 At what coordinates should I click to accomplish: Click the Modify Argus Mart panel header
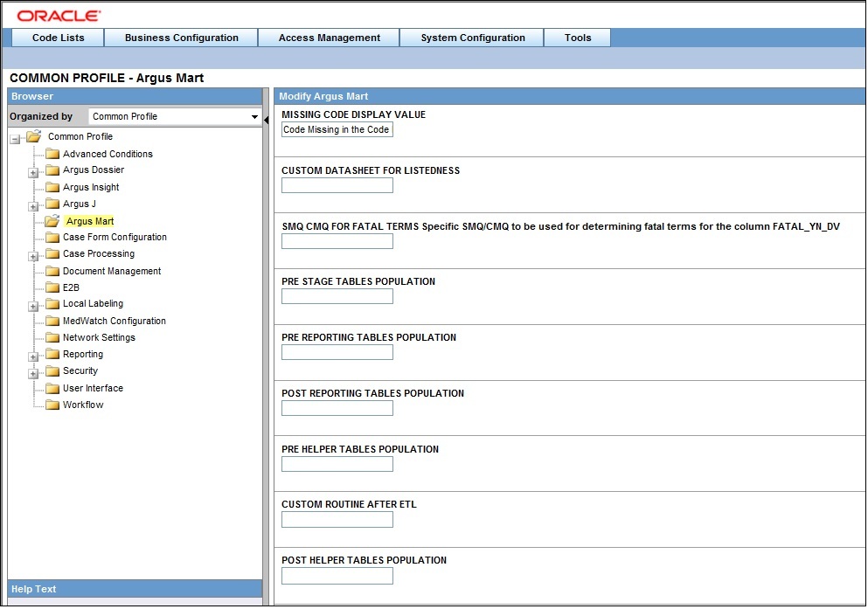point(570,96)
